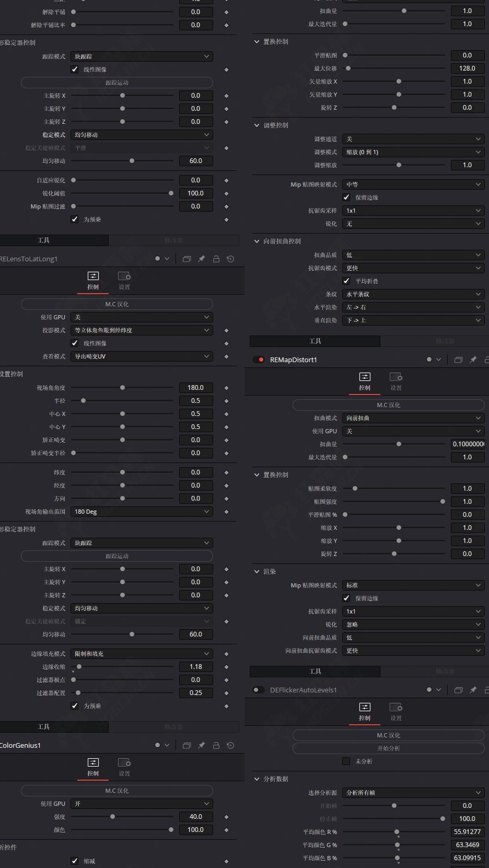Collapse the 分析数据 section
This screenshot has width=489, height=868.
[257, 779]
